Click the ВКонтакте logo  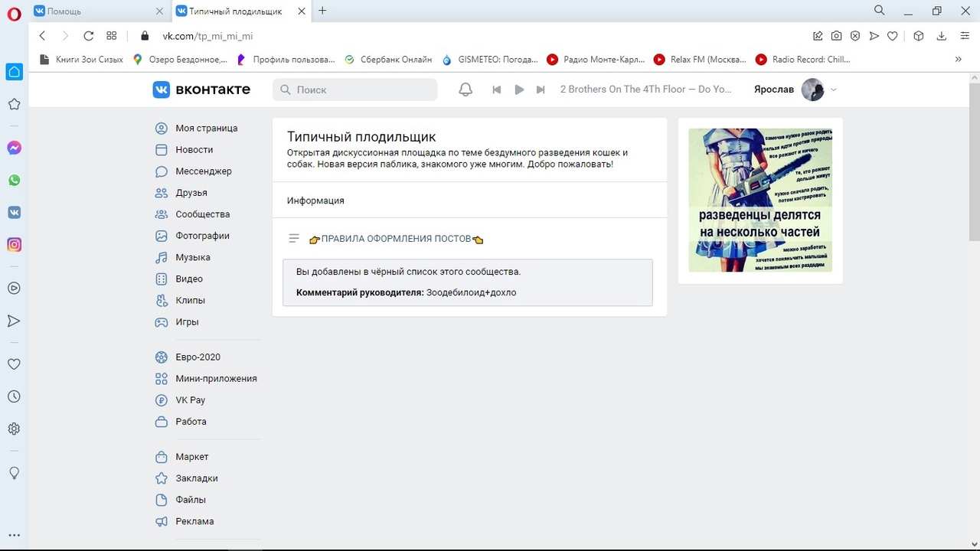coord(201,90)
